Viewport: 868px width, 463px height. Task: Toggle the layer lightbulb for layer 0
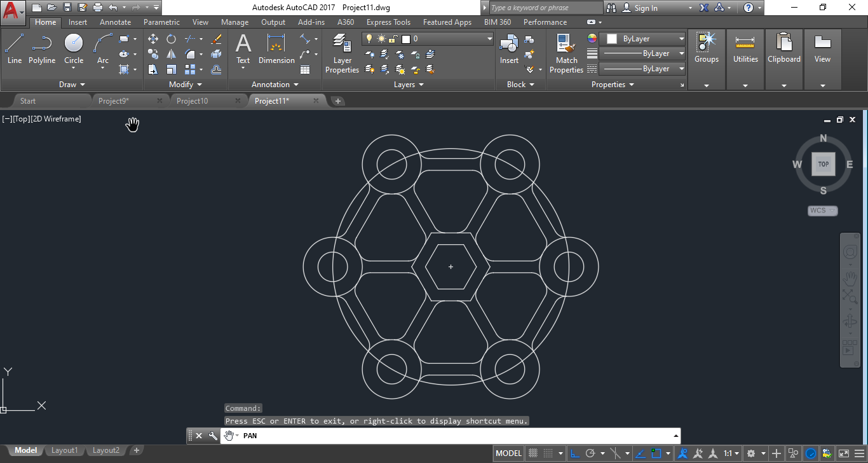tap(369, 38)
